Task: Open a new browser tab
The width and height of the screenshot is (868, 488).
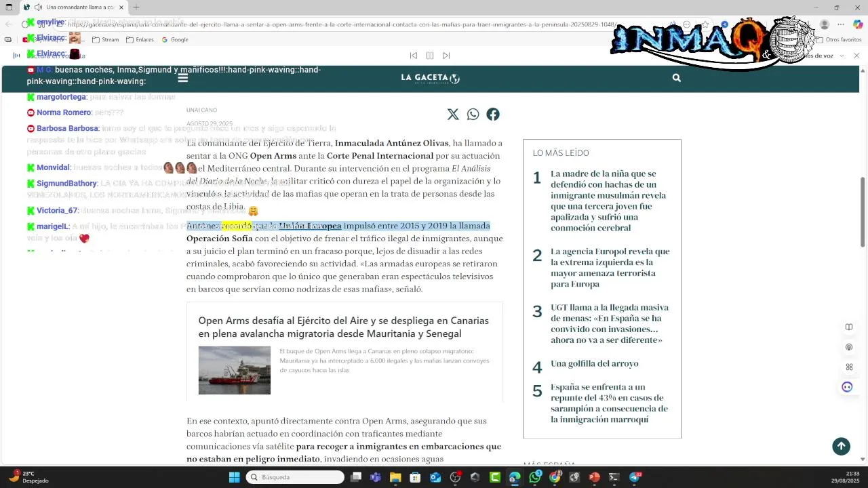Action: pyautogui.click(x=136, y=7)
